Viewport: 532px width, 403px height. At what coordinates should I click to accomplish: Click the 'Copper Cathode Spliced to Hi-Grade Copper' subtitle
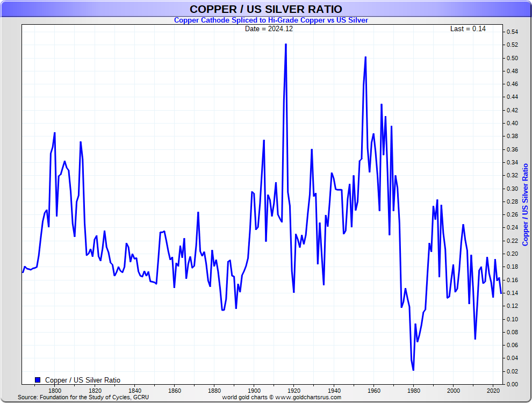(271, 20)
